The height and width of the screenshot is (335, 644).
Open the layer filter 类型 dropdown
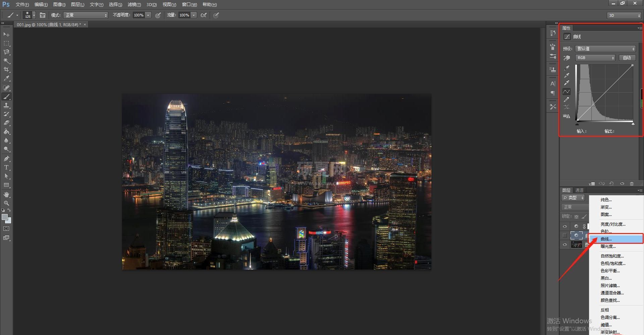[x=573, y=198]
